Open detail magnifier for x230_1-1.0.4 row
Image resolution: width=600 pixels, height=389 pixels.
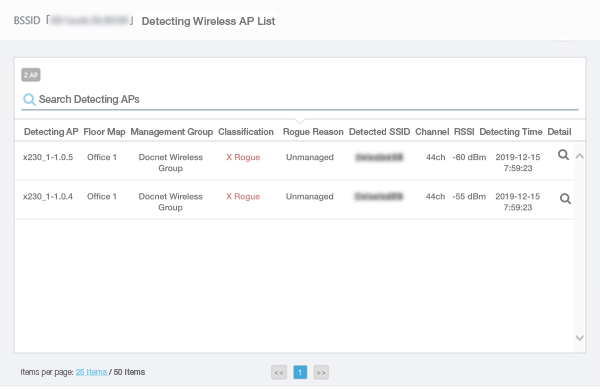pos(565,199)
